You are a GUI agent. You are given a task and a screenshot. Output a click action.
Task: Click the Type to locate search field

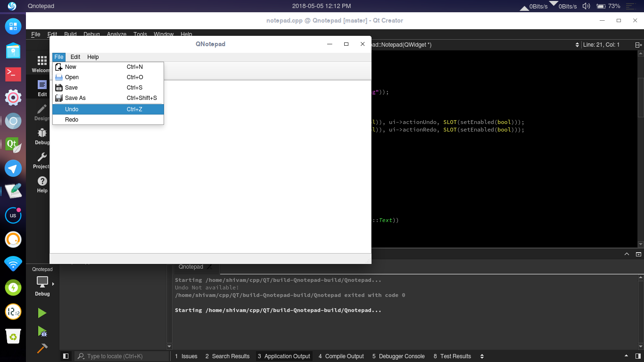pyautogui.click(x=122, y=356)
